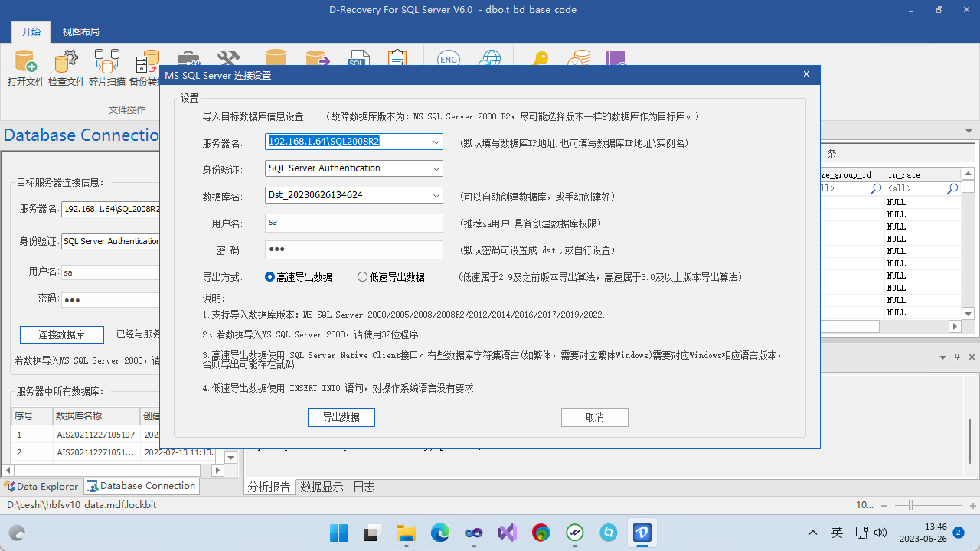
Task: Expand the 身份验证 authentication dropdown
Action: 436,168
